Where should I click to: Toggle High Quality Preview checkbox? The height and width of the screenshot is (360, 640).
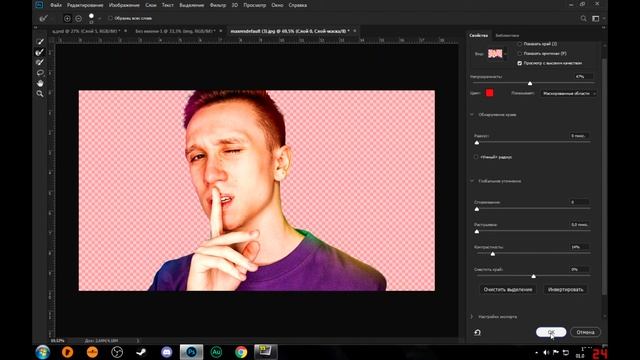(520, 63)
